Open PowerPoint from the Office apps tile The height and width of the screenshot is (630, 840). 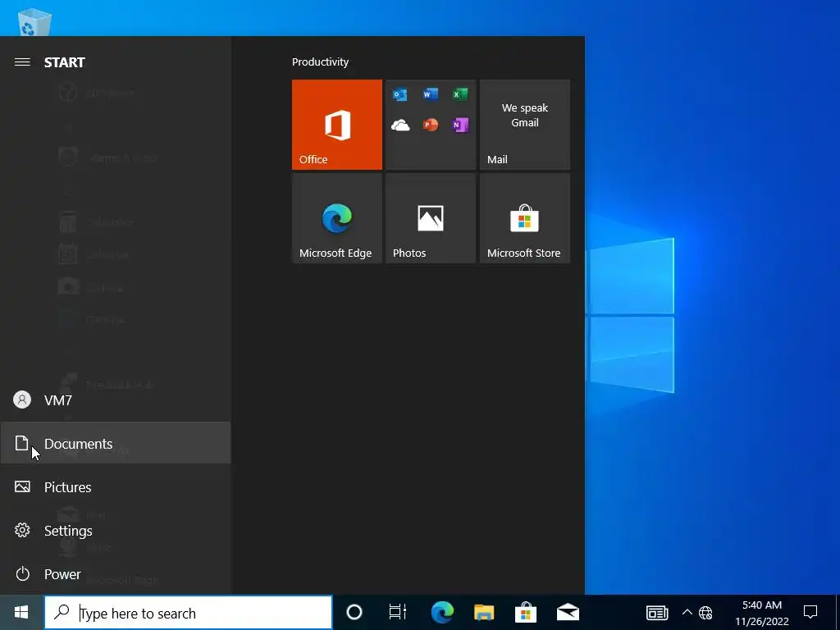[430, 125]
